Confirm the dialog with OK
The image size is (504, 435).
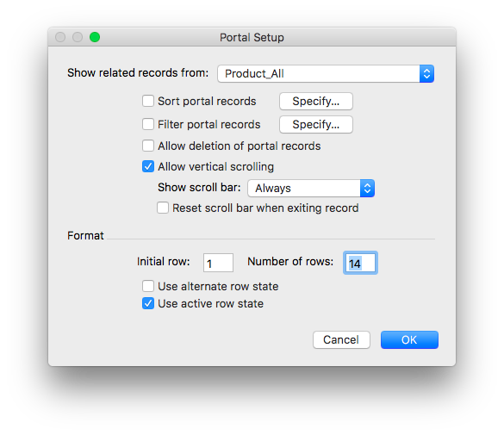pyautogui.click(x=409, y=339)
